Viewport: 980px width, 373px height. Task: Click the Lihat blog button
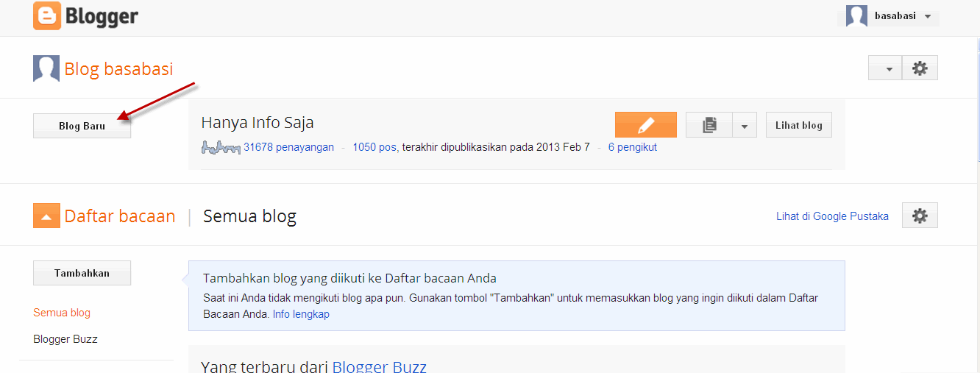click(x=799, y=125)
